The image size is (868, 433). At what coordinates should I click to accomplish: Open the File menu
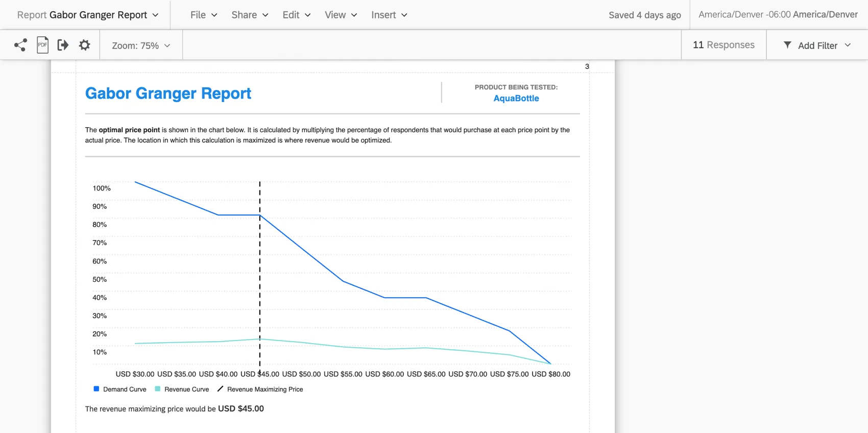pos(203,15)
